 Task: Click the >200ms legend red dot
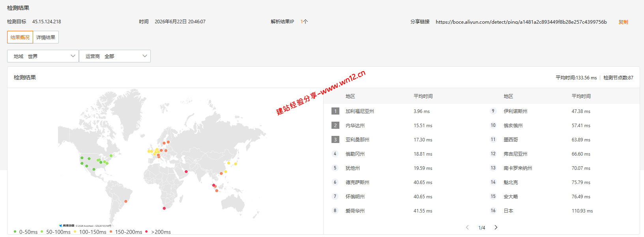[146, 231]
